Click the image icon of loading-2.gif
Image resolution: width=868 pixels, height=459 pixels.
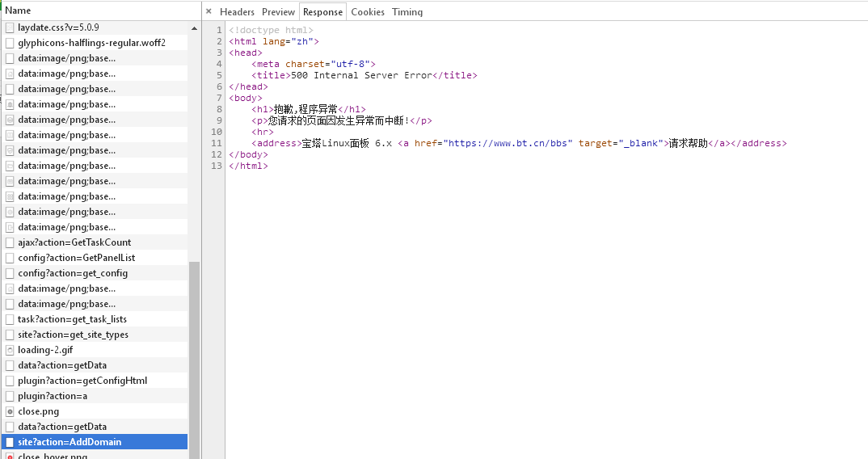(10, 350)
